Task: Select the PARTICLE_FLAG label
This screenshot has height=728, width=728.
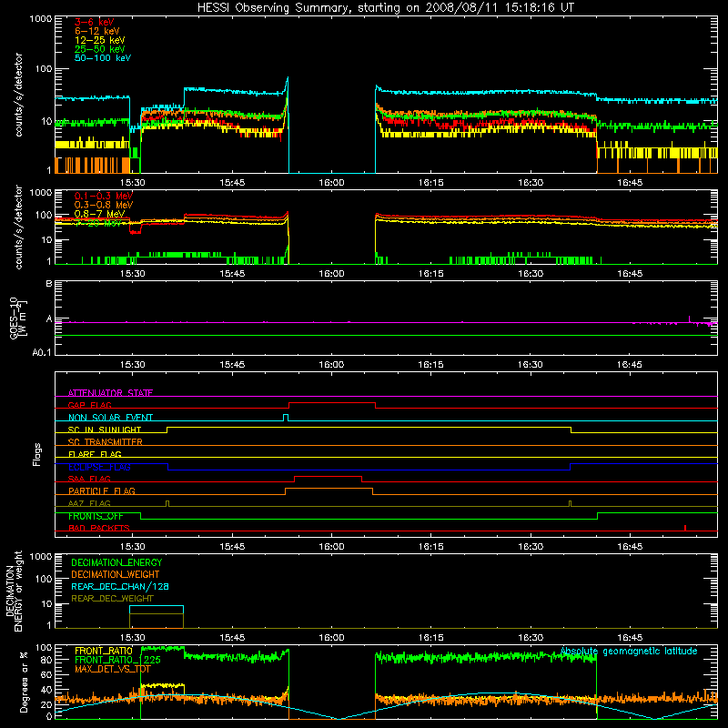Action: [102, 490]
